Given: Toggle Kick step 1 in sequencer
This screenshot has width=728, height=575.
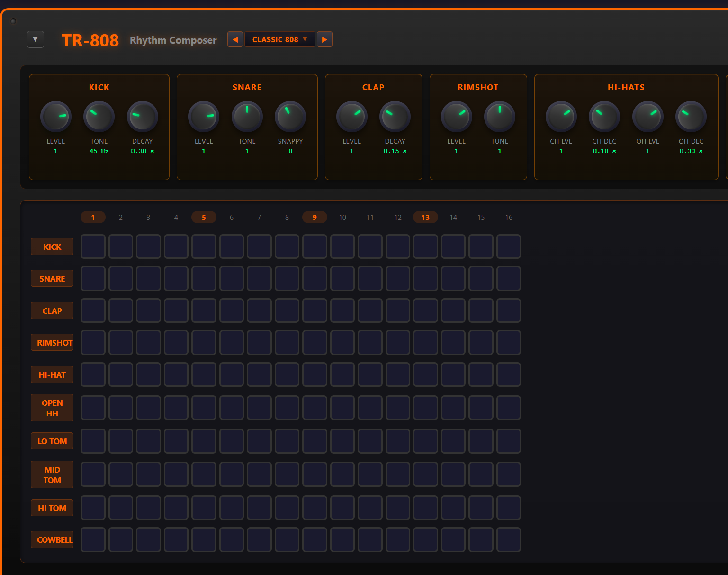Looking at the screenshot, I should [x=93, y=246].
